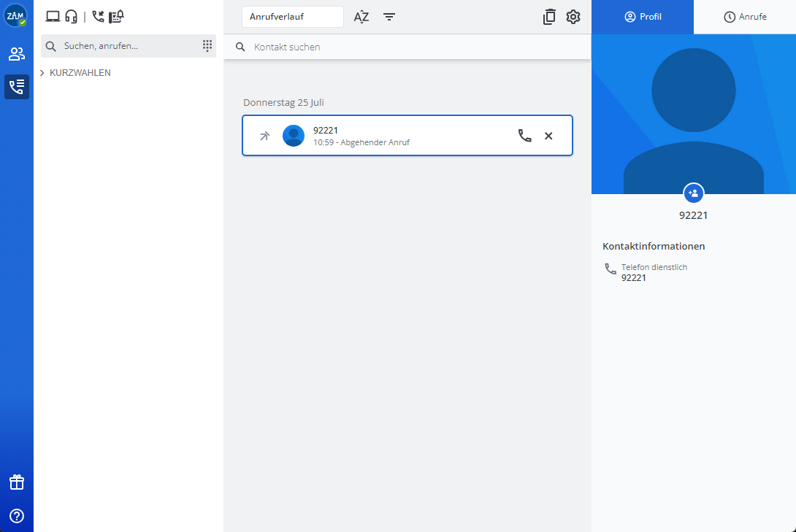This screenshot has height=532, width=796.
Task: Open the gift icon in the sidebar
Action: [16, 482]
